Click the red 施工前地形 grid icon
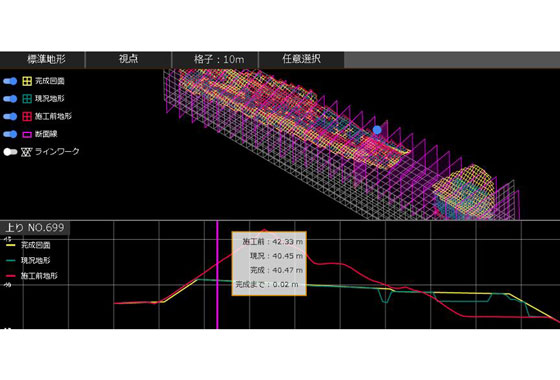Screen dimensions: 560x380 (27, 116)
